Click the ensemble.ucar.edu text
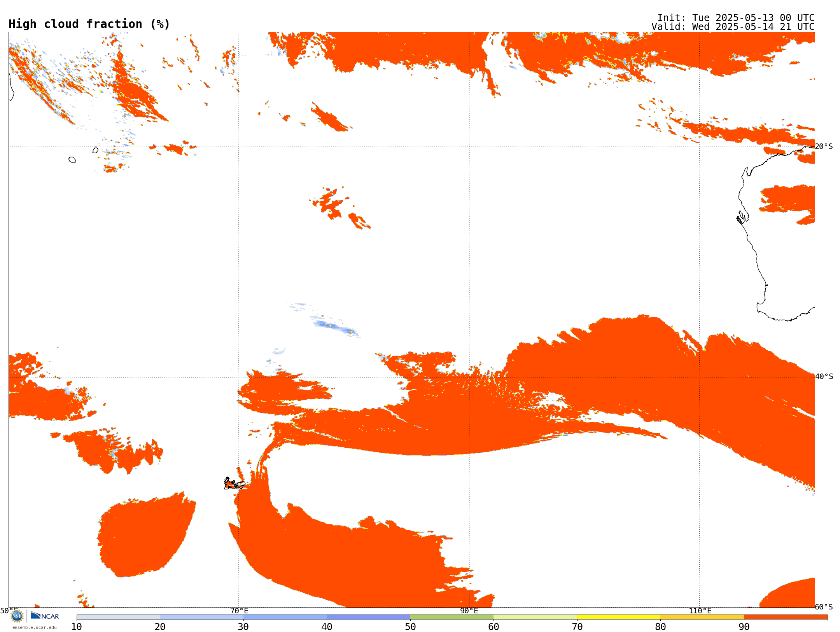Screen dimensions: 840x632 34,627
